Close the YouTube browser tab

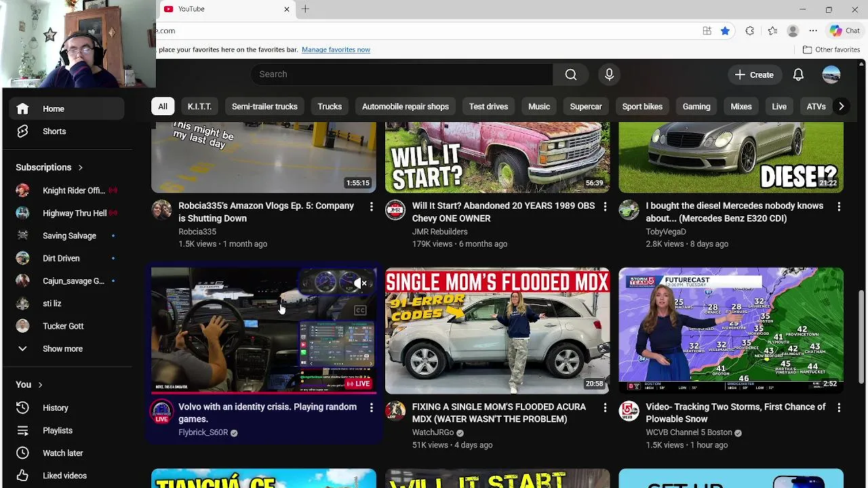point(286,9)
